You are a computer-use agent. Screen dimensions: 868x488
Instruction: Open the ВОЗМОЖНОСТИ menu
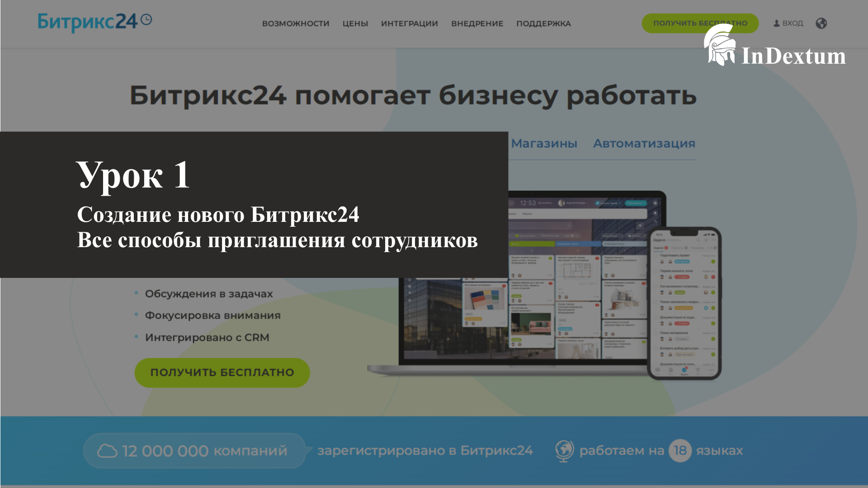point(296,23)
